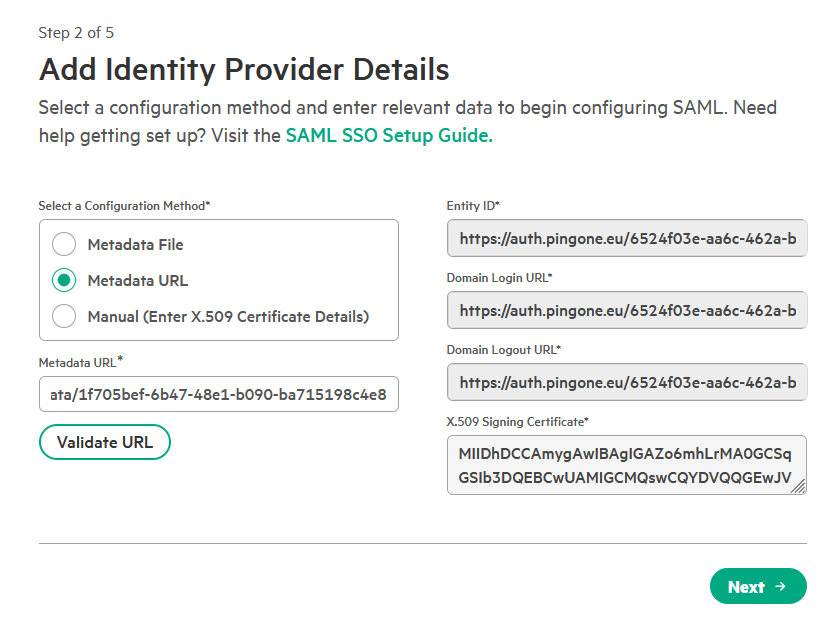Click the Domain Login URL field
The height and width of the screenshot is (633, 839).
[626, 311]
